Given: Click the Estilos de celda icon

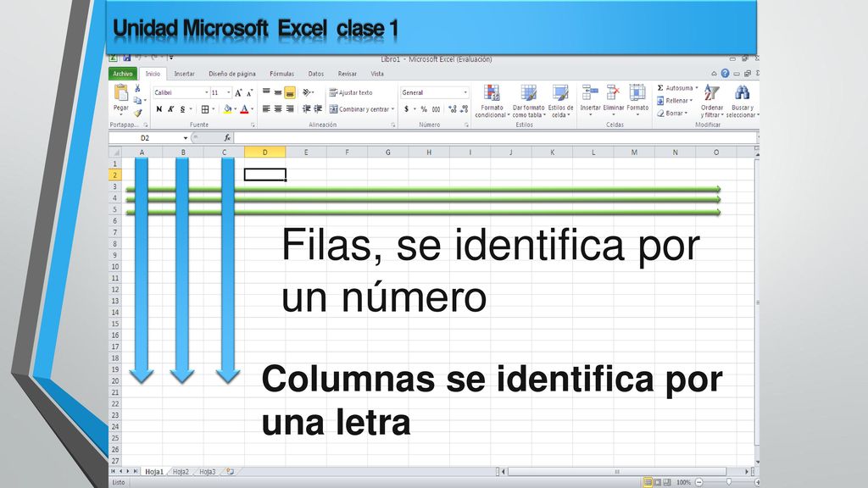Looking at the screenshot, I should coord(560,93).
